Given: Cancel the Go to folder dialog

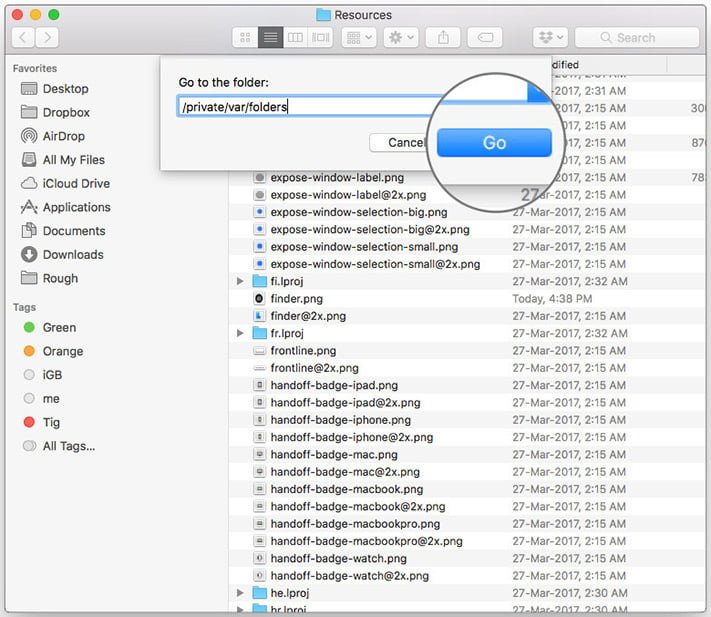Looking at the screenshot, I should click(398, 143).
